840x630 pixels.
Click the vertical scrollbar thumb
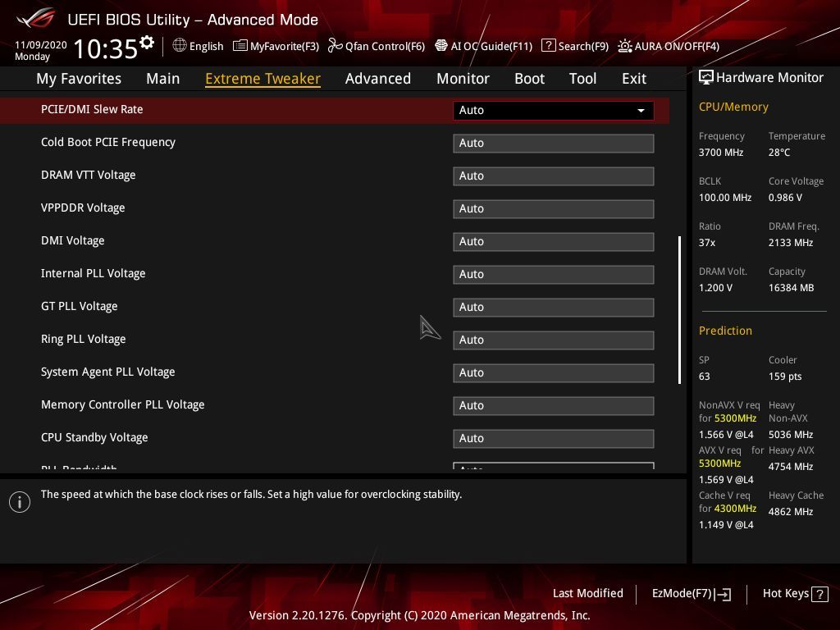[x=679, y=309]
